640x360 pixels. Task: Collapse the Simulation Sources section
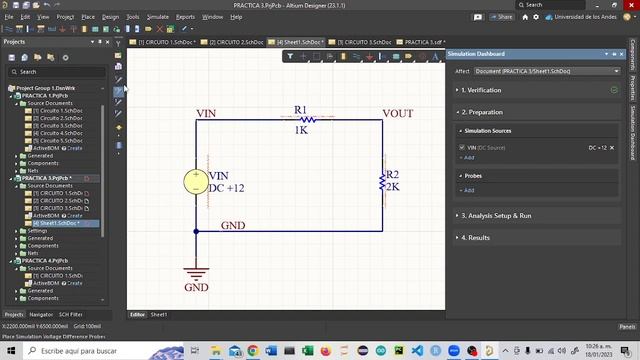(460, 131)
